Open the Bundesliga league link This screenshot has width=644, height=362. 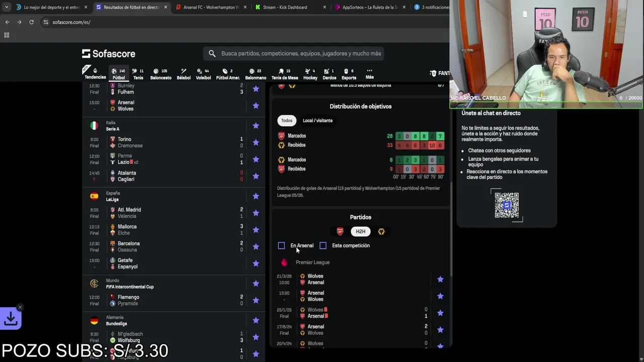click(116, 324)
